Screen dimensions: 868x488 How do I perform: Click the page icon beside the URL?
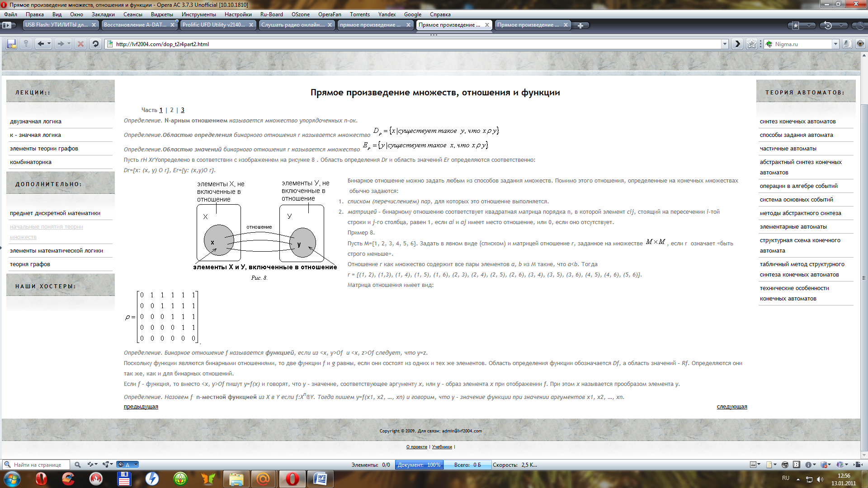tap(110, 44)
